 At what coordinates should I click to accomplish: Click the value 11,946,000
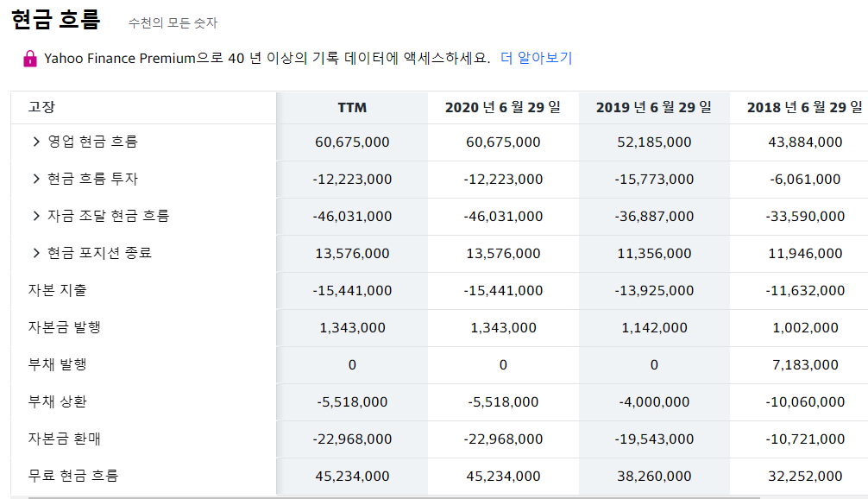[805, 254]
